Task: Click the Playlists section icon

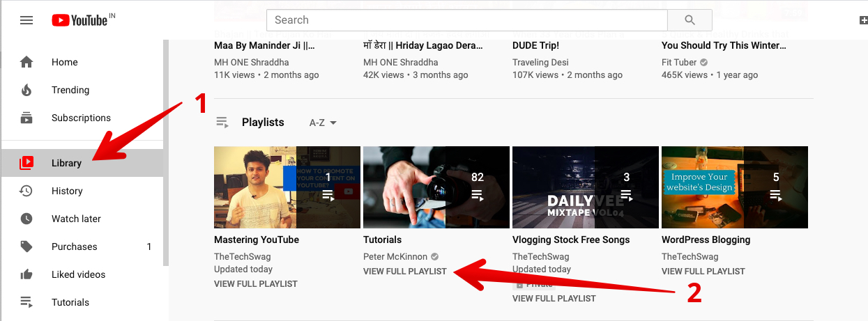Action: 222,123
